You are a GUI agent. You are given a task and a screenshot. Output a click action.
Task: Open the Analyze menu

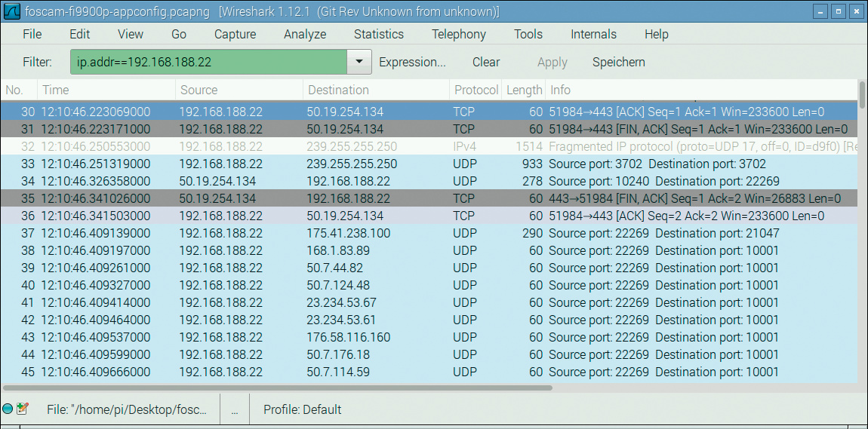click(305, 34)
